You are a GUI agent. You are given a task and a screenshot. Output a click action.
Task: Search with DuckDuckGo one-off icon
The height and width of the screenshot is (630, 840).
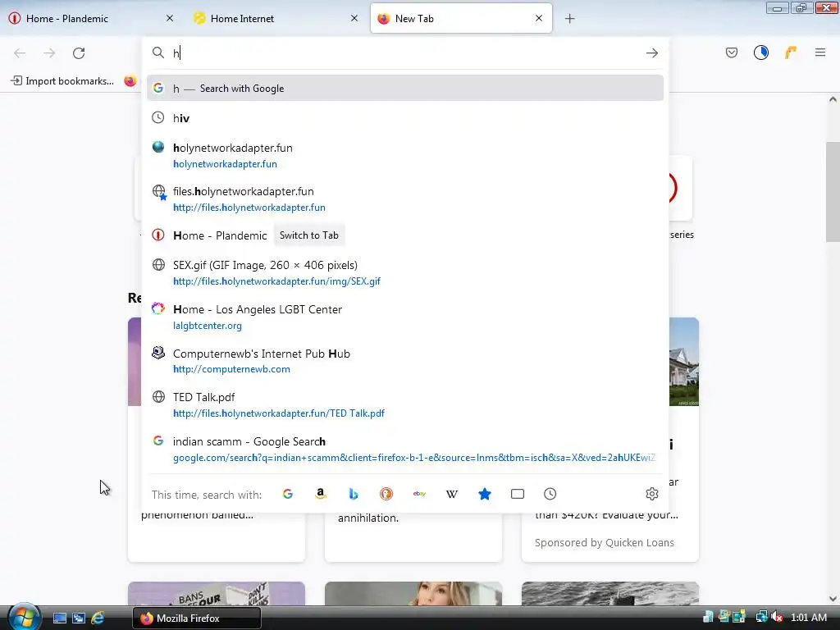[386, 494]
